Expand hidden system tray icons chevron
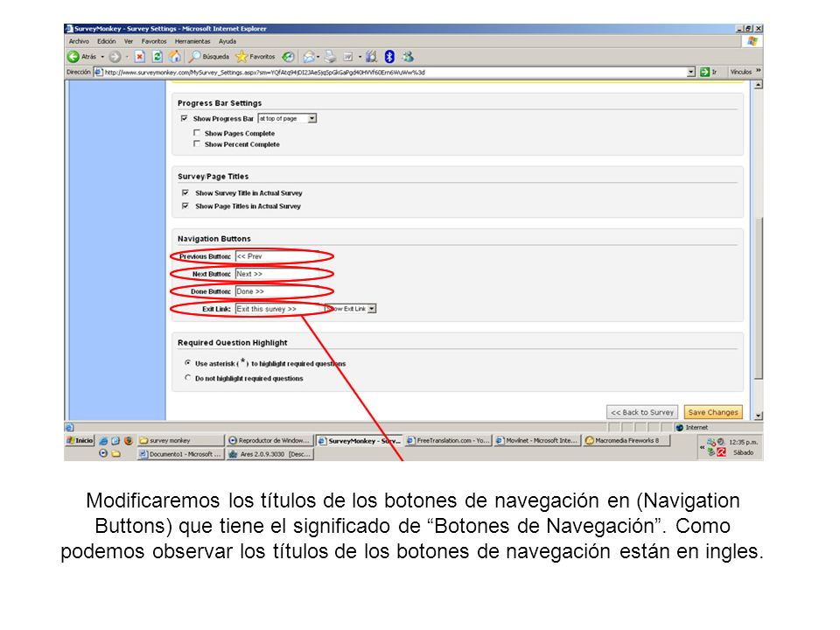 [x=702, y=446]
